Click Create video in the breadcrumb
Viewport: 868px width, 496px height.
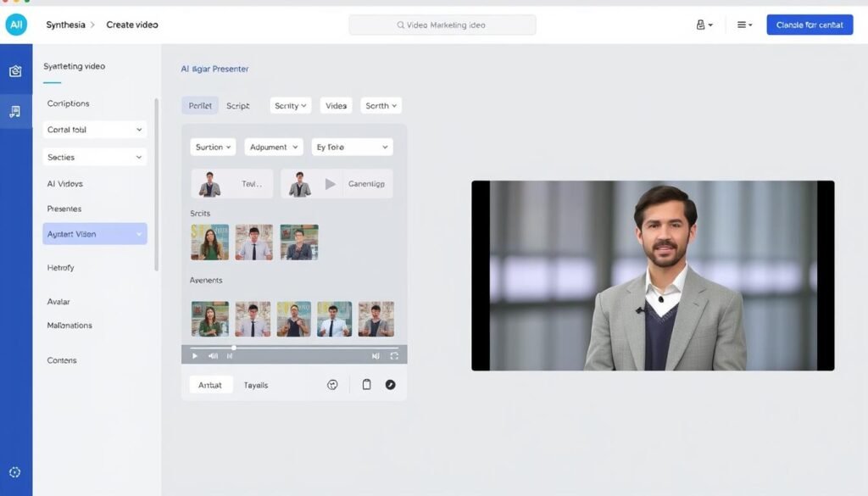[131, 25]
